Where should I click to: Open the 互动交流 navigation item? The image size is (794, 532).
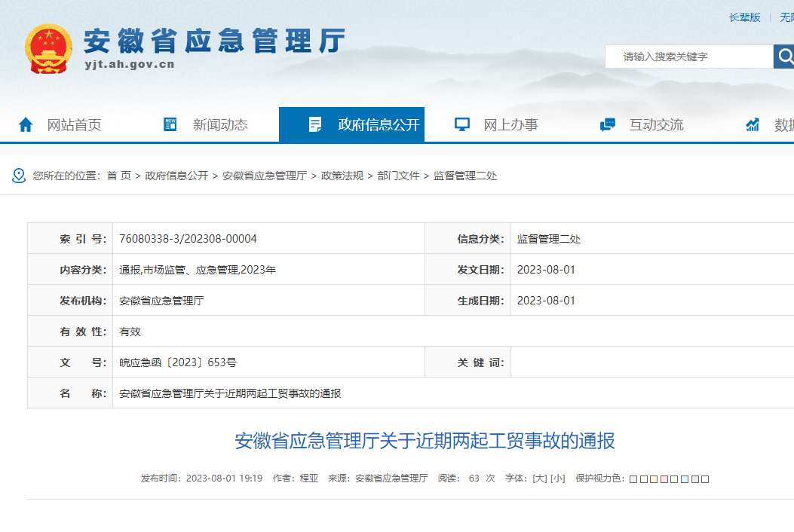tap(656, 124)
